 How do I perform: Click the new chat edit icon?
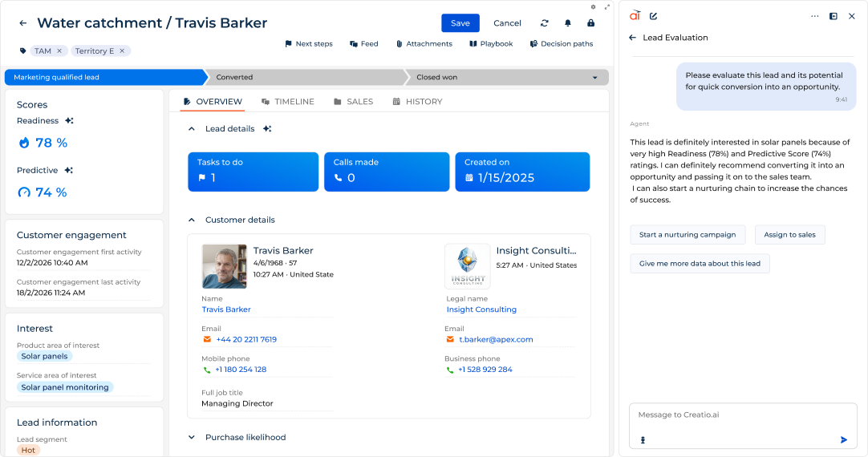click(x=654, y=16)
